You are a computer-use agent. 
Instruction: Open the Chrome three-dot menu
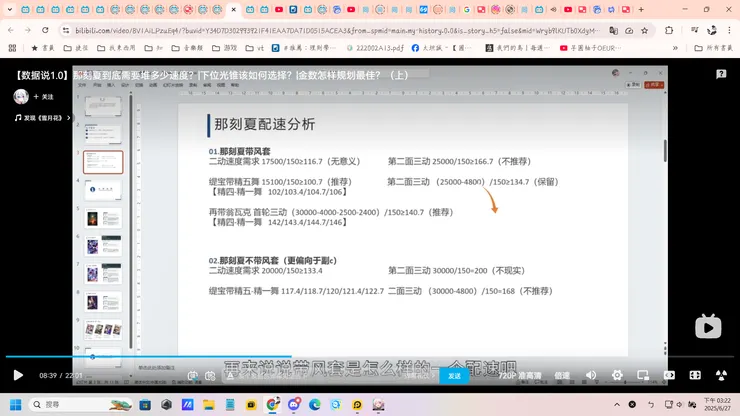click(729, 30)
